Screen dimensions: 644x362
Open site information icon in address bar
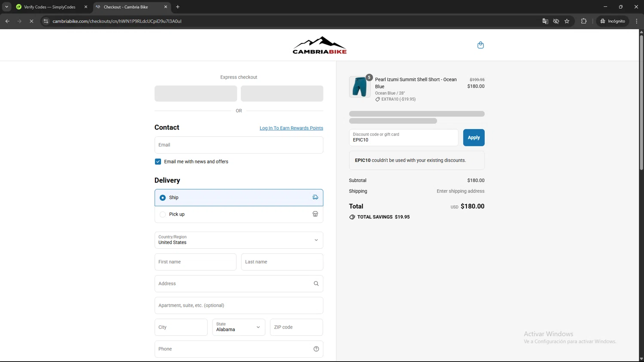click(x=46, y=21)
